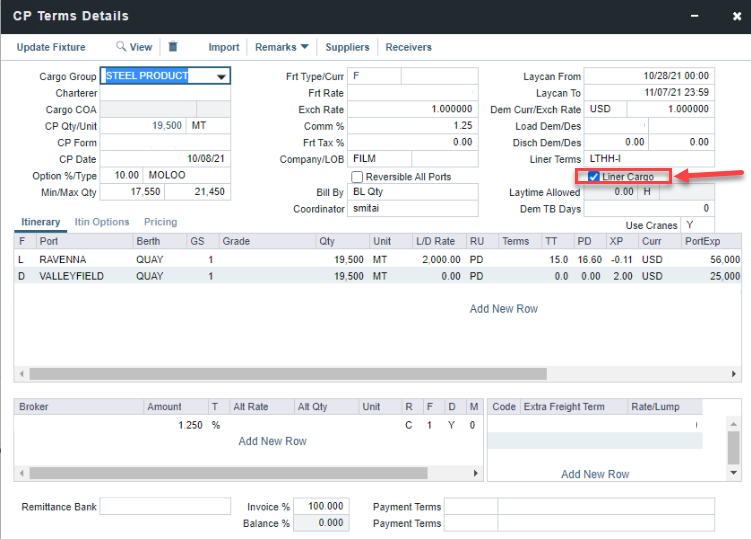The width and height of the screenshot is (751, 539).
Task: Open the Pricing tab
Action: point(160,222)
